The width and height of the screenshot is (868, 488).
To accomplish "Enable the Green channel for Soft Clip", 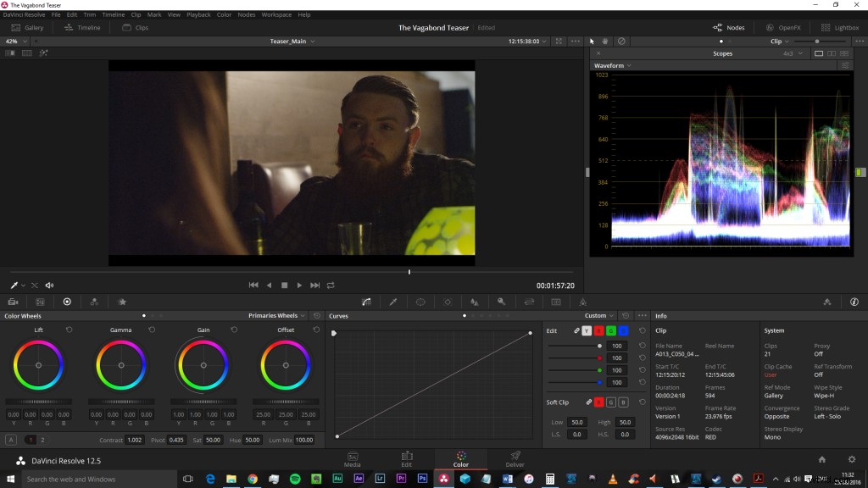I will pyautogui.click(x=611, y=401).
